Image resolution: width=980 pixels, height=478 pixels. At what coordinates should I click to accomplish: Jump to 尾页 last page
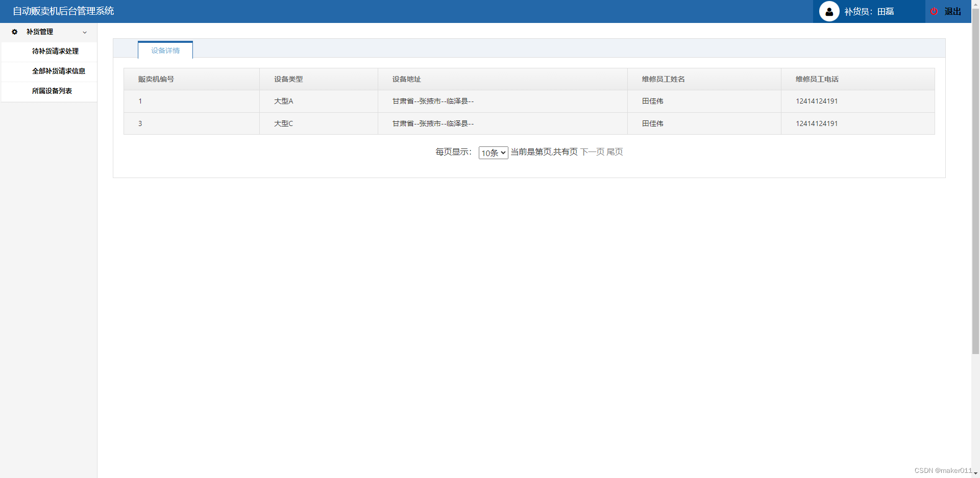[x=615, y=152]
